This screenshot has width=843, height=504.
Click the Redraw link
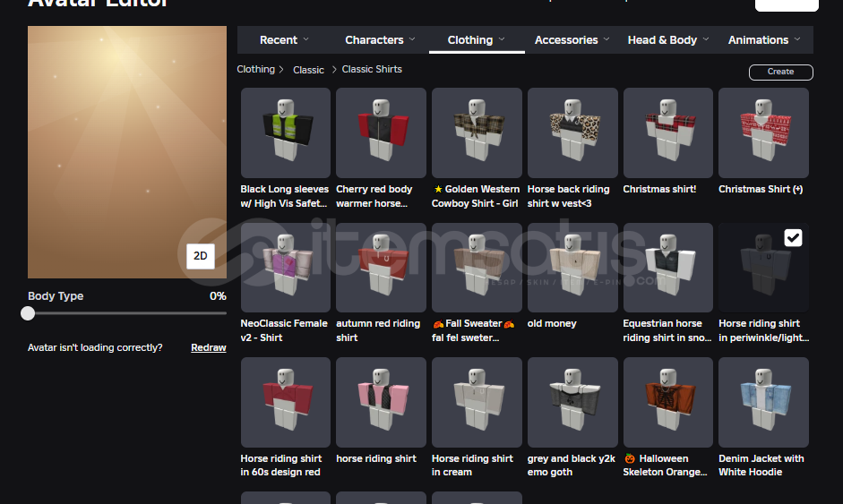point(209,347)
